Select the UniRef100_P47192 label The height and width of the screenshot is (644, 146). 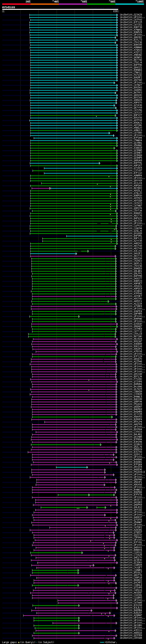131,75
